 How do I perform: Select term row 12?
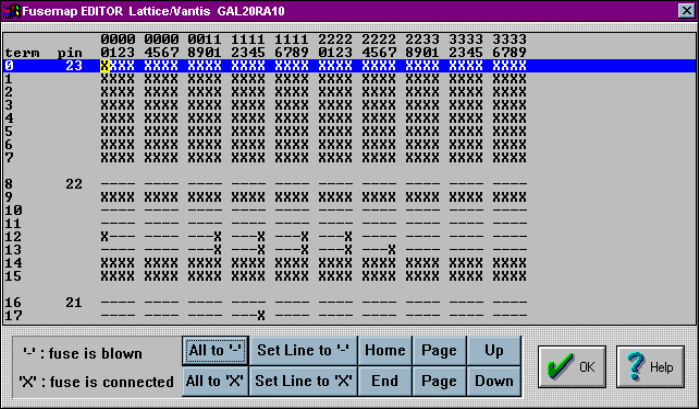[x=350, y=237]
